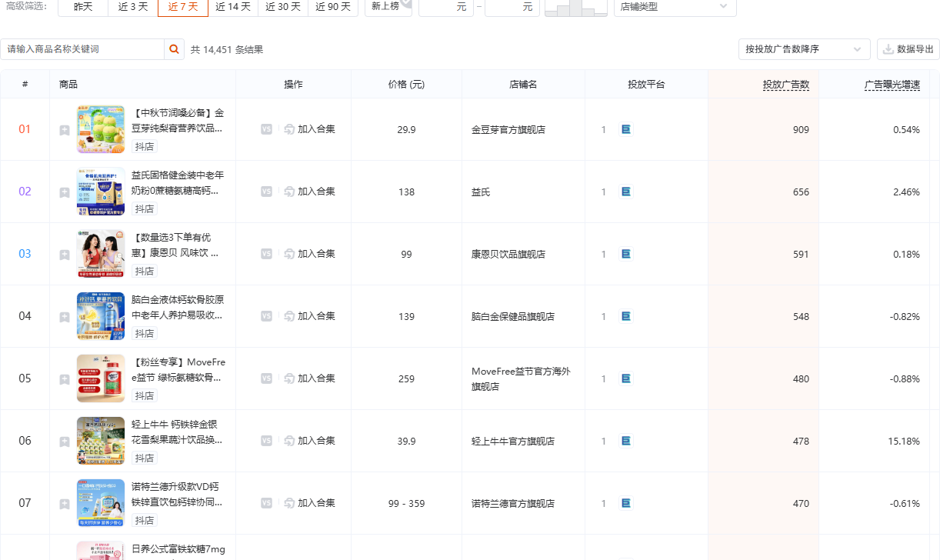Click 加入合集 for MoveFree益节 product
This screenshot has width=940, height=560.
pyautogui.click(x=309, y=378)
